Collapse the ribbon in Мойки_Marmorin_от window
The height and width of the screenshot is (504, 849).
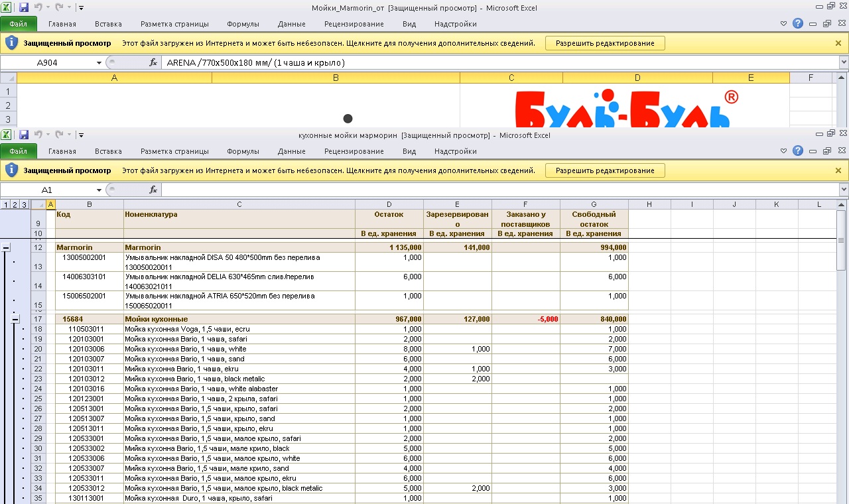click(784, 23)
